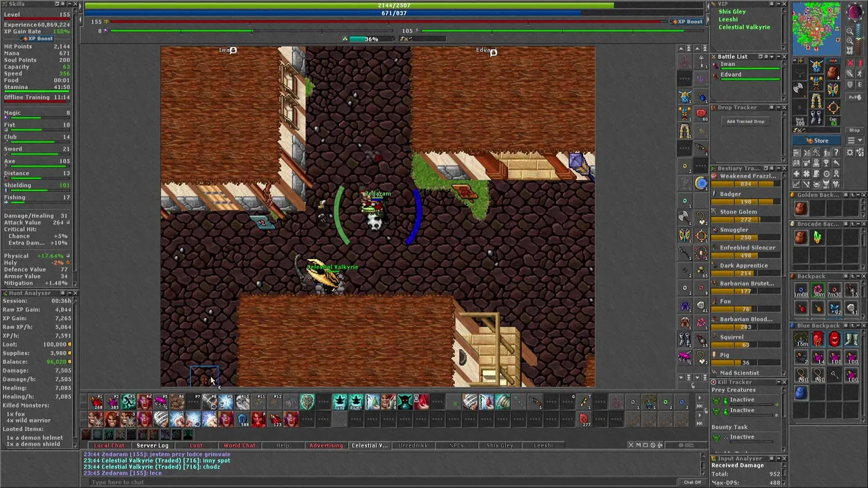Click the action bar slot showing 277

(584, 420)
